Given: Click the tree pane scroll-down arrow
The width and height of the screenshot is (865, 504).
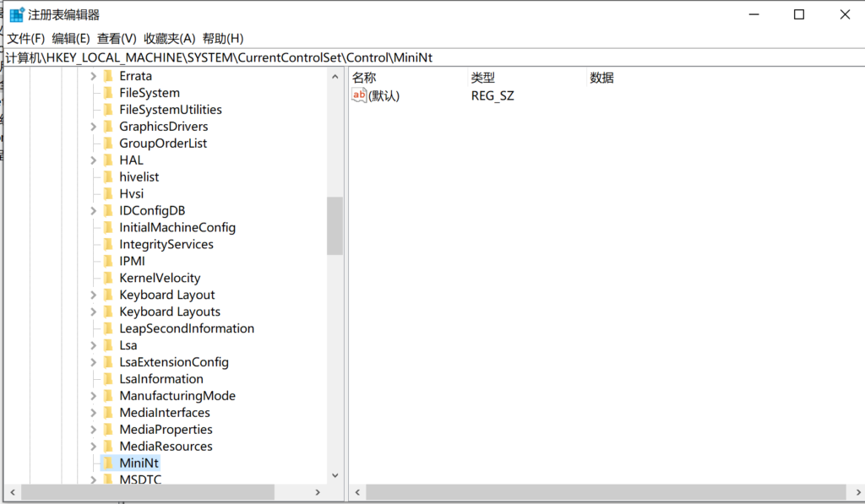Looking at the screenshot, I should coord(335,475).
